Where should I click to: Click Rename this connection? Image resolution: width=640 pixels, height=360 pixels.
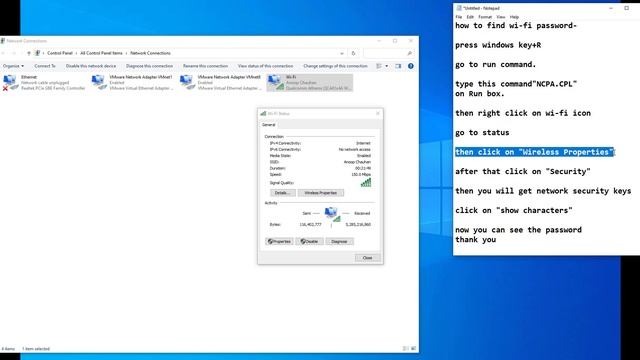(x=205, y=66)
